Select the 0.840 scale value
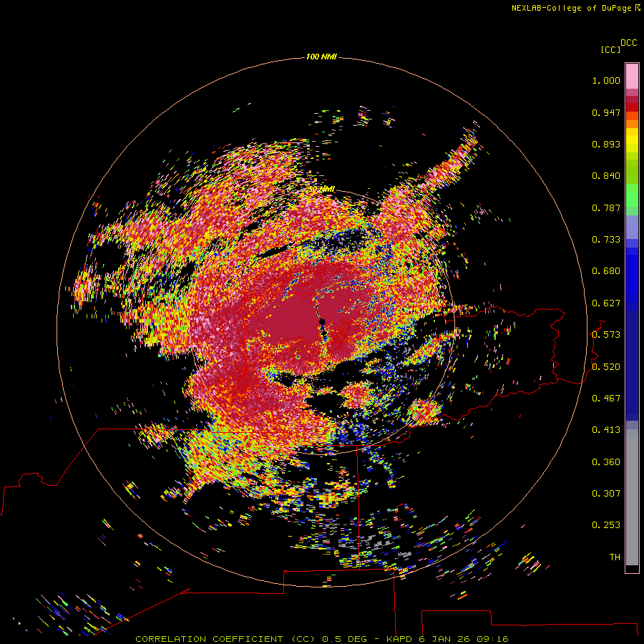 [x=606, y=176]
